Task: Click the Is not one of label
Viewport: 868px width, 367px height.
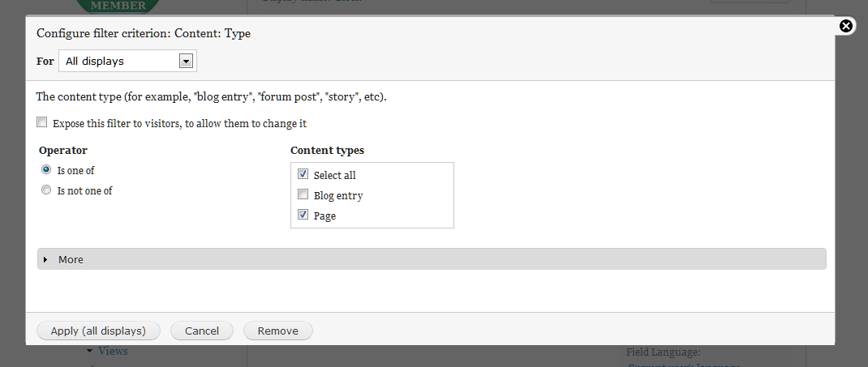Action: click(84, 190)
